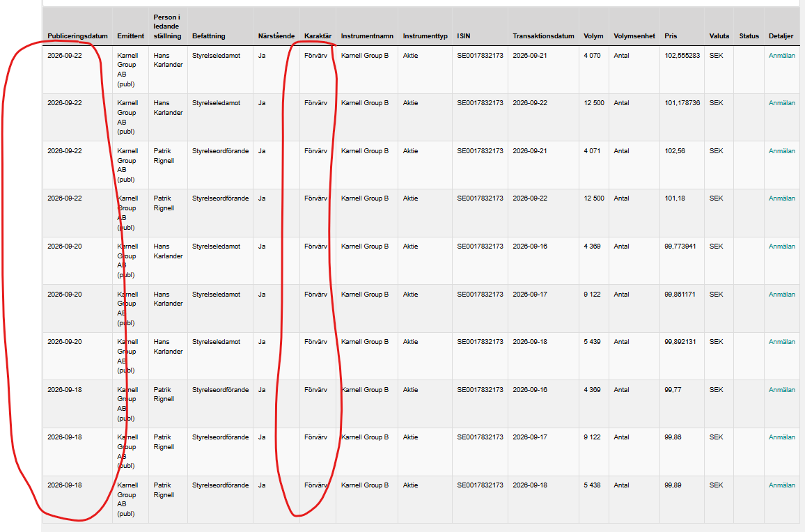Click volume 12 500 in the 101,18 row
This screenshot has width=805, height=532.
coord(594,198)
